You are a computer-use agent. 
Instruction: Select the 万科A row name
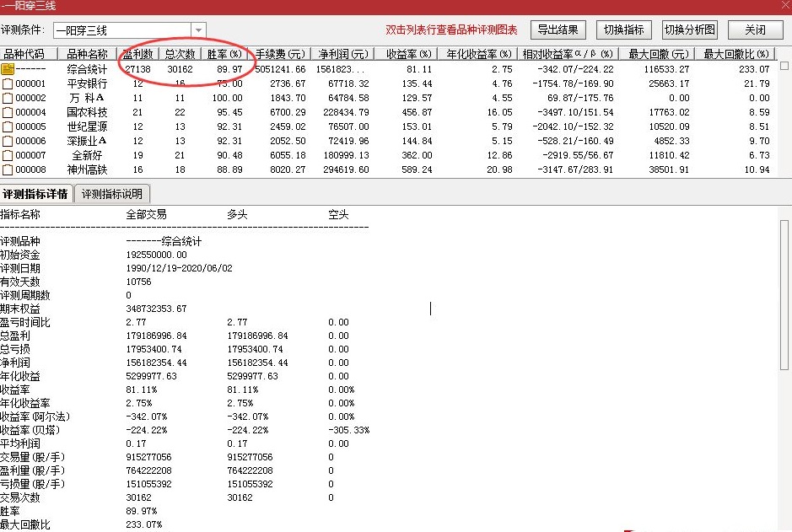(x=87, y=98)
